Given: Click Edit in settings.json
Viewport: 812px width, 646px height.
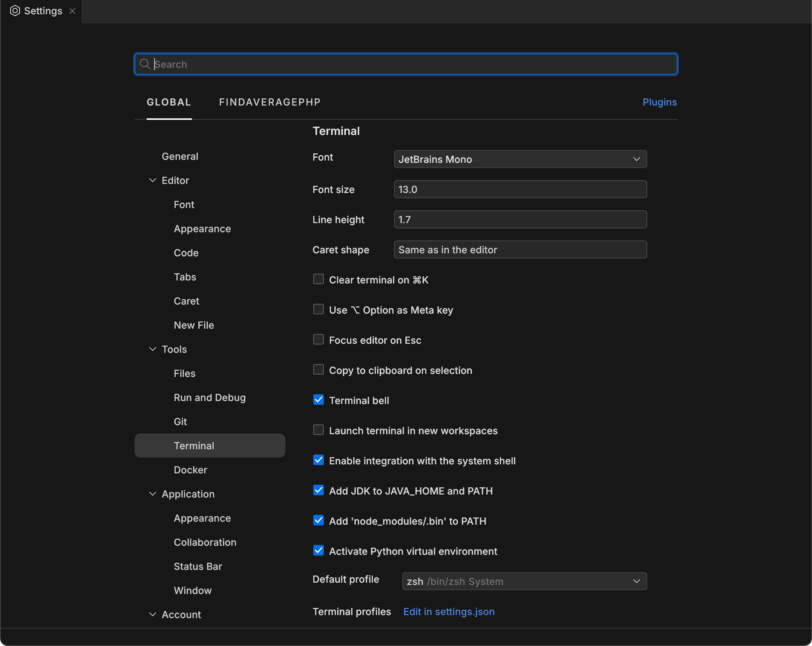Looking at the screenshot, I should click(449, 612).
